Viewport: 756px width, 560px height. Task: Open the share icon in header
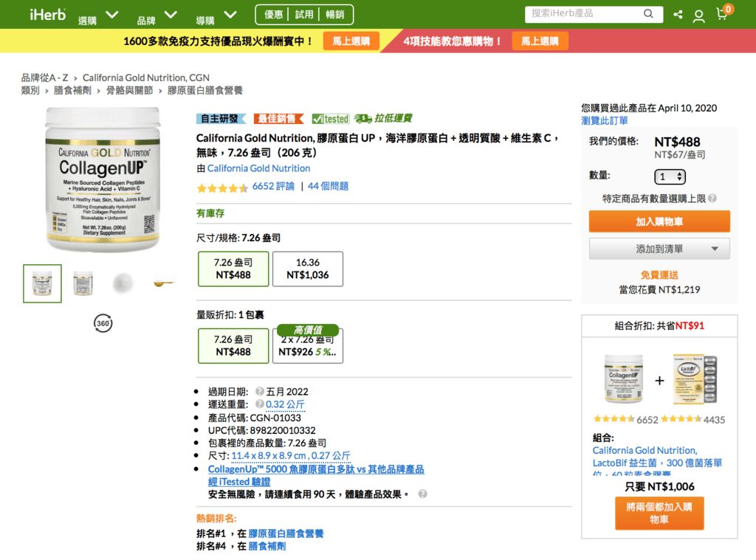[x=678, y=15]
